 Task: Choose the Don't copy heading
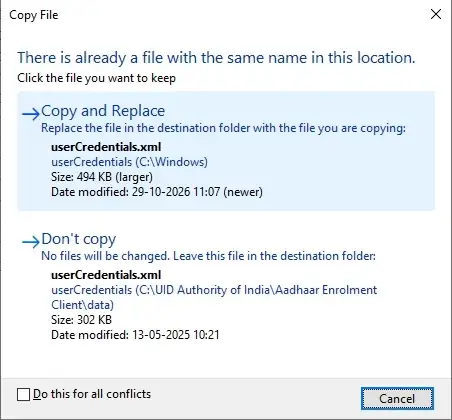click(x=79, y=239)
